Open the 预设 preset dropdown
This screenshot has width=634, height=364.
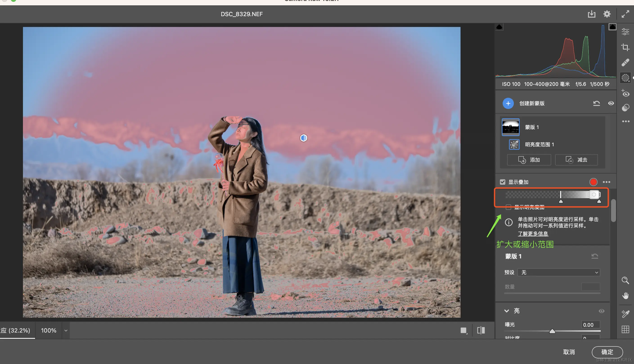click(559, 272)
